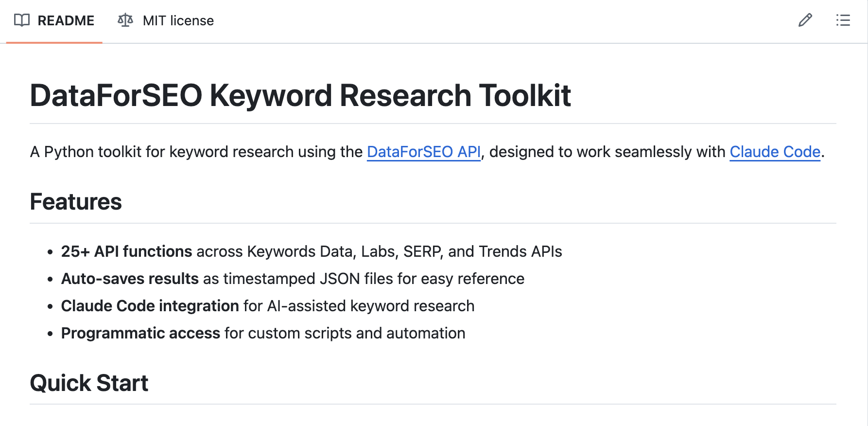
Task: Click the Quick Start heading
Action: [89, 383]
